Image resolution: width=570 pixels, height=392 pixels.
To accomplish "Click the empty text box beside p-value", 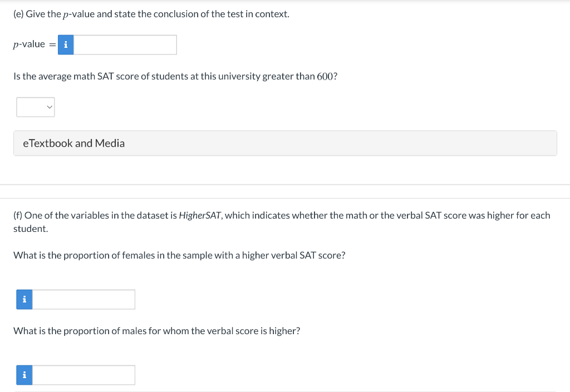I will (125, 44).
